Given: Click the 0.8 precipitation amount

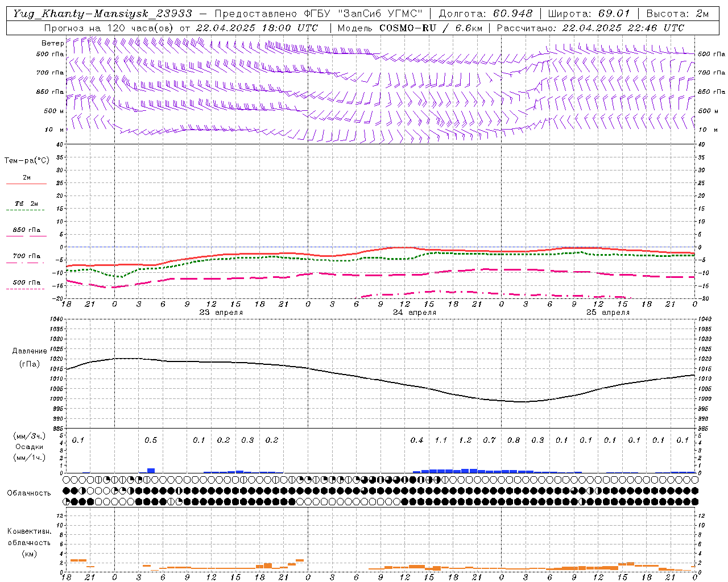Looking at the screenshot, I should click(514, 440).
